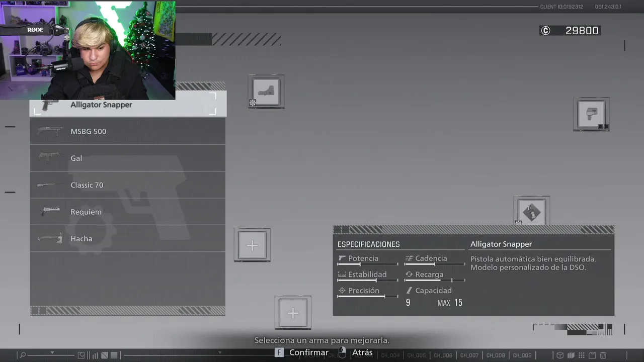Click the Cadencia stat icon
644x362 pixels.
tap(409, 258)
